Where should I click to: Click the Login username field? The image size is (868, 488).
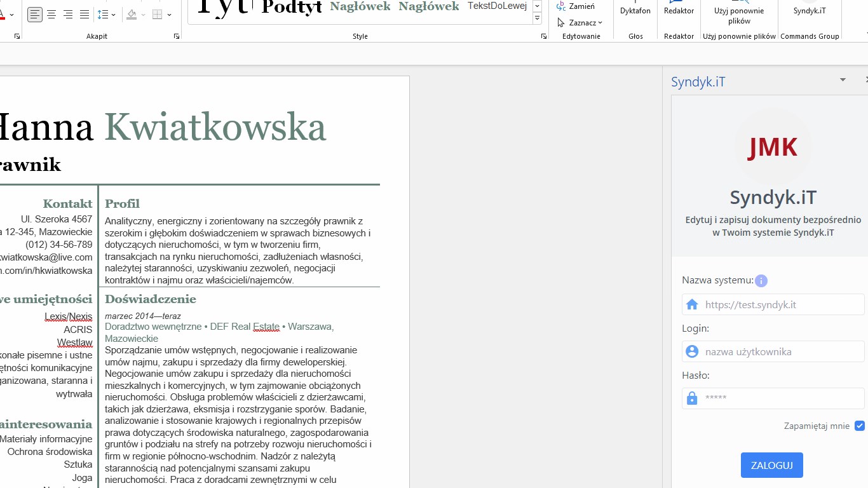point(773,351)
